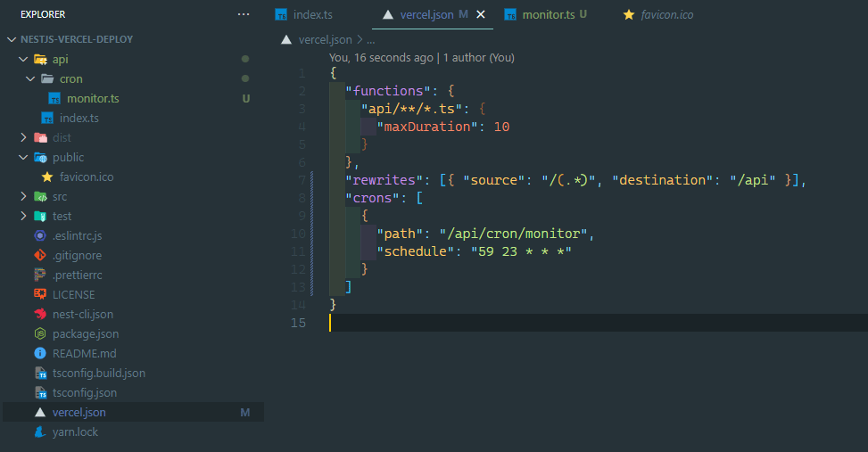Click the "rewrites" key in editor
This screenshot has width=868, height=452.
click(384, 180)
